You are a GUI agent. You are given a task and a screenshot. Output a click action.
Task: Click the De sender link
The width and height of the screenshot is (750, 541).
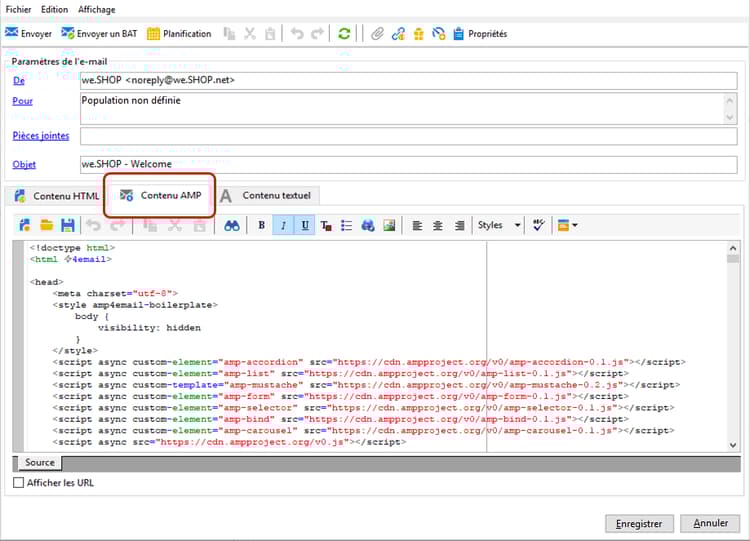click(19, 80)
